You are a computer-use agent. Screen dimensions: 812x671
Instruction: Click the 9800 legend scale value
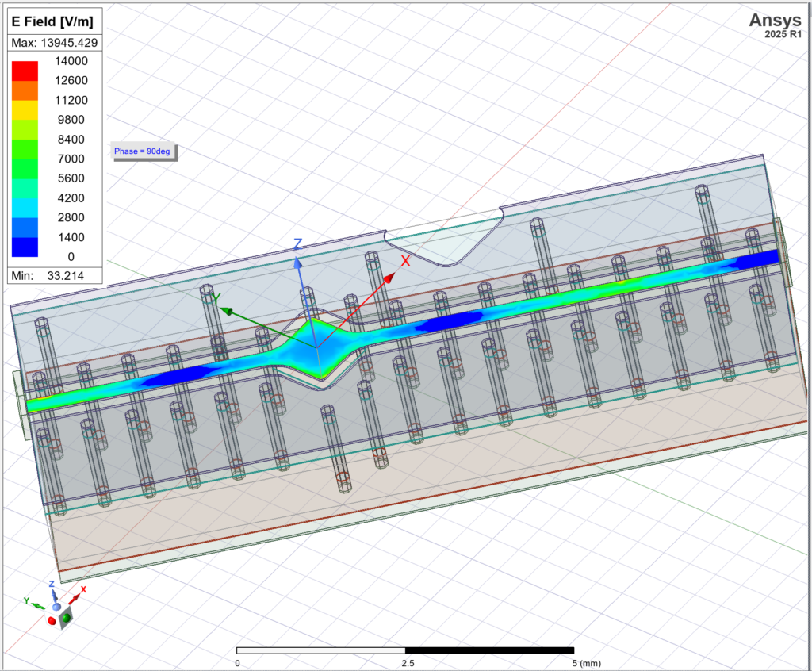click(x=71, y=120)
